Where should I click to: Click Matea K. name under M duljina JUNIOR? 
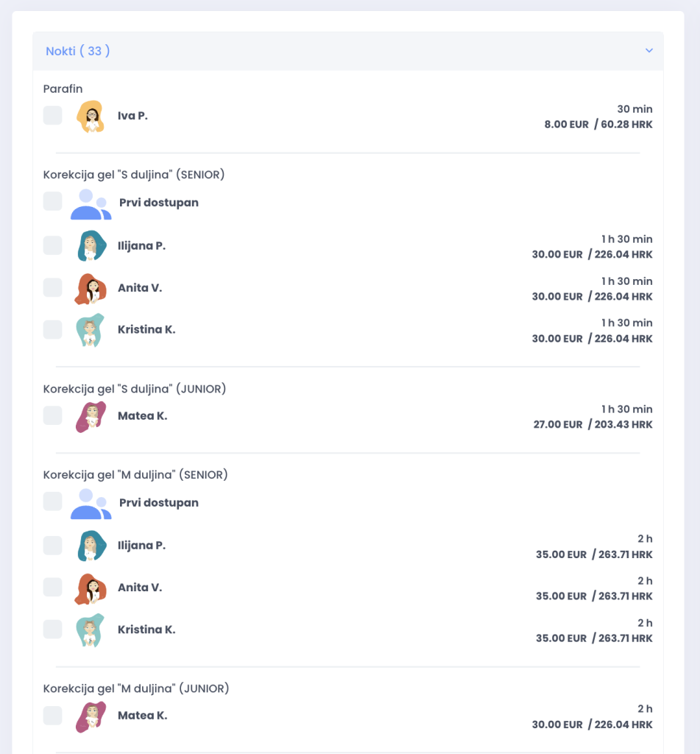(x=142, y=716)
